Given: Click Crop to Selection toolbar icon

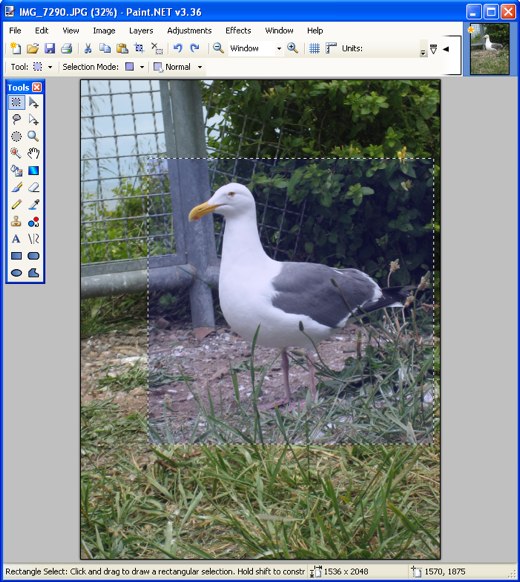Looking at the screenshot, I should pos(140,48).
